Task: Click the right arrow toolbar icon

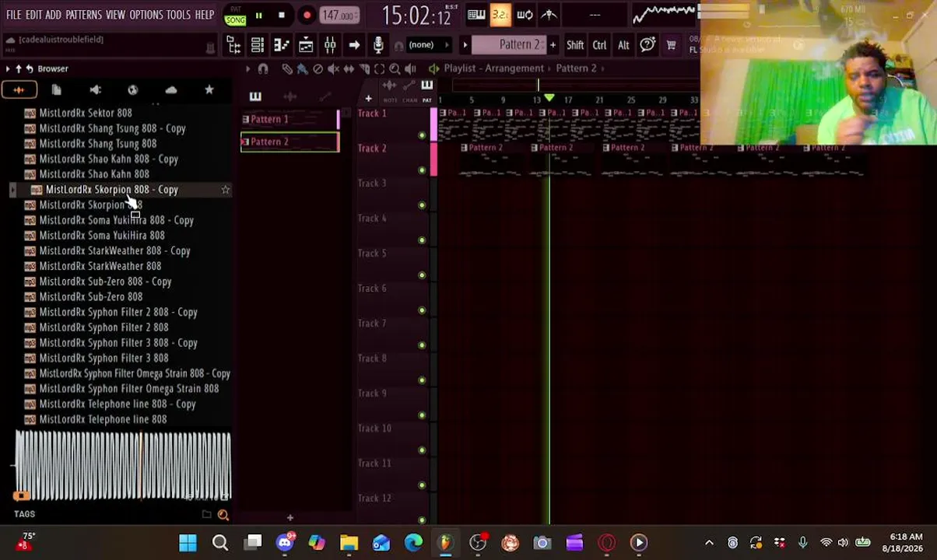Action: click(x=354, y=45)
